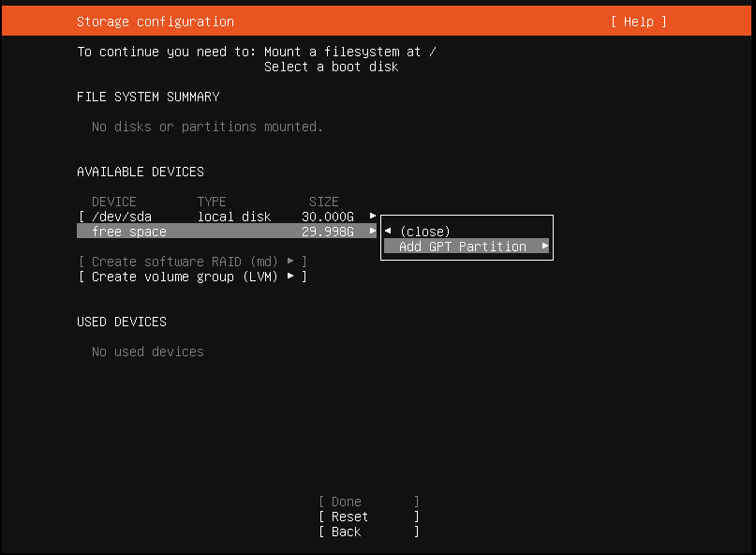The width and height of the screenshot is (756, 555).
Task: Choose (close) in the popup menu
Action: tap(424, 232)
